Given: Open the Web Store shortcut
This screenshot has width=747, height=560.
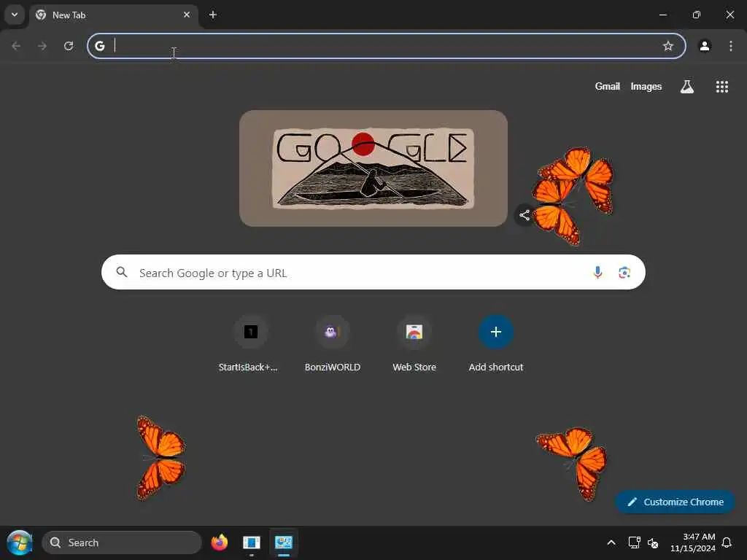Looking at the screenshot, I should 414,344.
